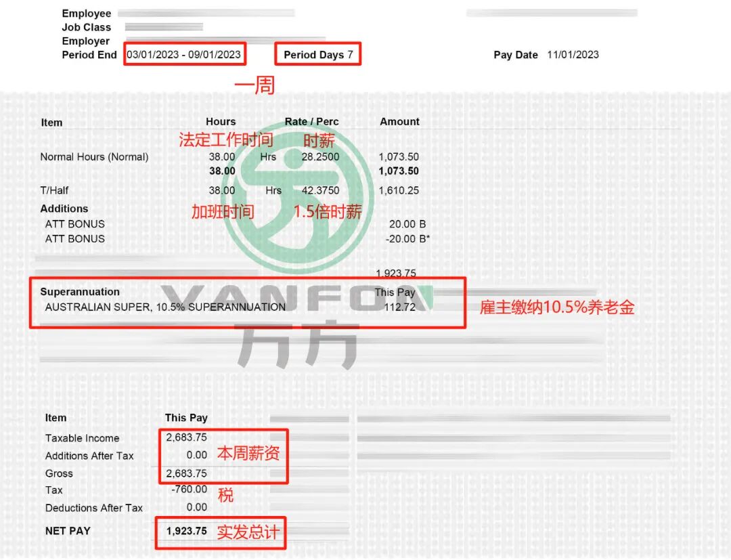Click 'This Pay' header in lower summary table
The width and height of the screenshot is (731, 560).
[x=186, y=418]
